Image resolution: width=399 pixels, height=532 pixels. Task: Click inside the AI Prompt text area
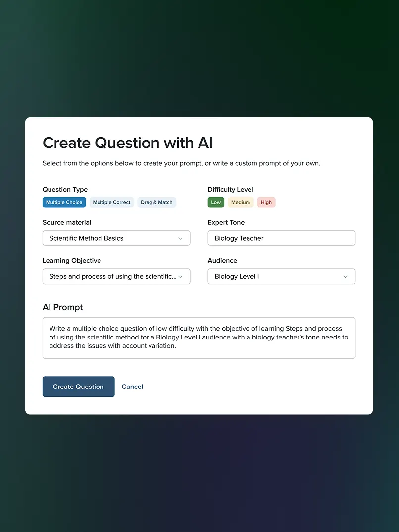(199, 338)
